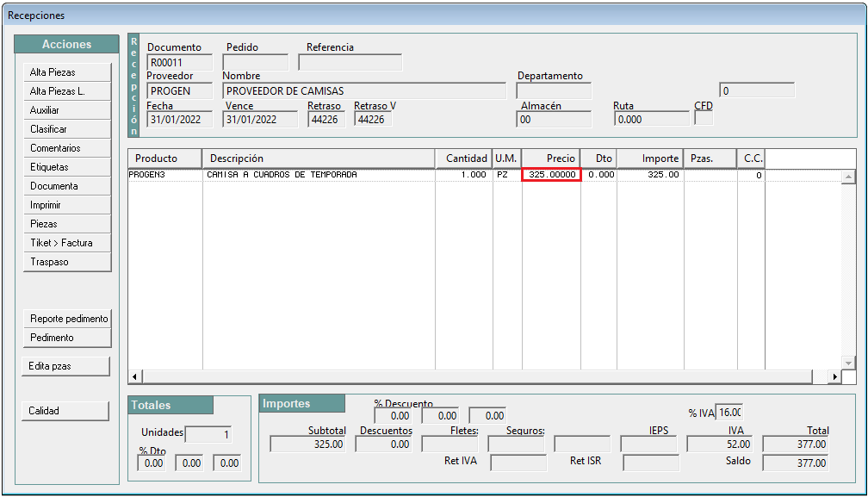The image size is (868, 497).
Task: Click the % IVA field 16.00
Action: [x=728, y=413]
